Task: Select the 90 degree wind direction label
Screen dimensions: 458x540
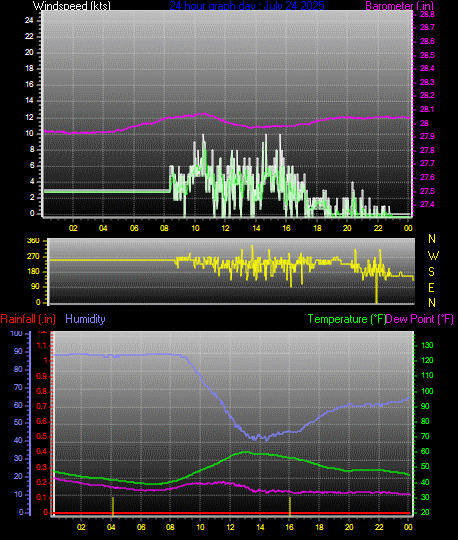Action: pos(35,287)
